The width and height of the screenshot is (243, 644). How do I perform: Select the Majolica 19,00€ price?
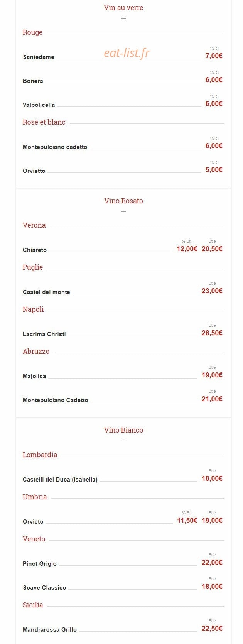point(212,375)
